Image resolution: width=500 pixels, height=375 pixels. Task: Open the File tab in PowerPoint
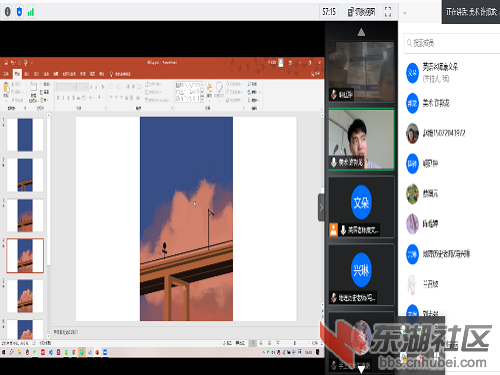pos(6,74)
